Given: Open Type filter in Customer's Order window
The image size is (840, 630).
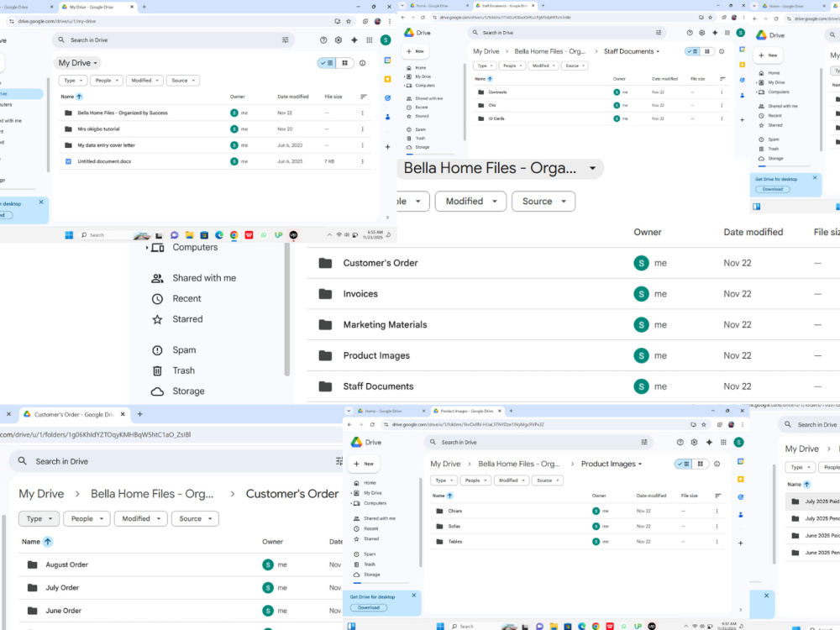Looking at the screenshot, I should 39,518.
